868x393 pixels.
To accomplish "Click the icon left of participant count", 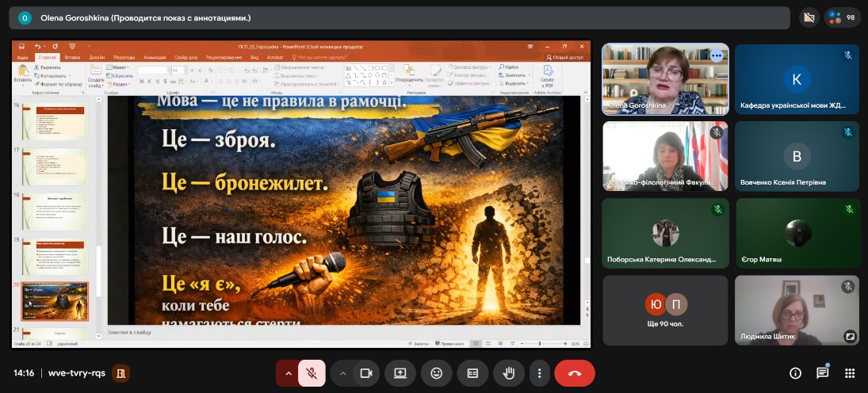I will click(809, 17).
